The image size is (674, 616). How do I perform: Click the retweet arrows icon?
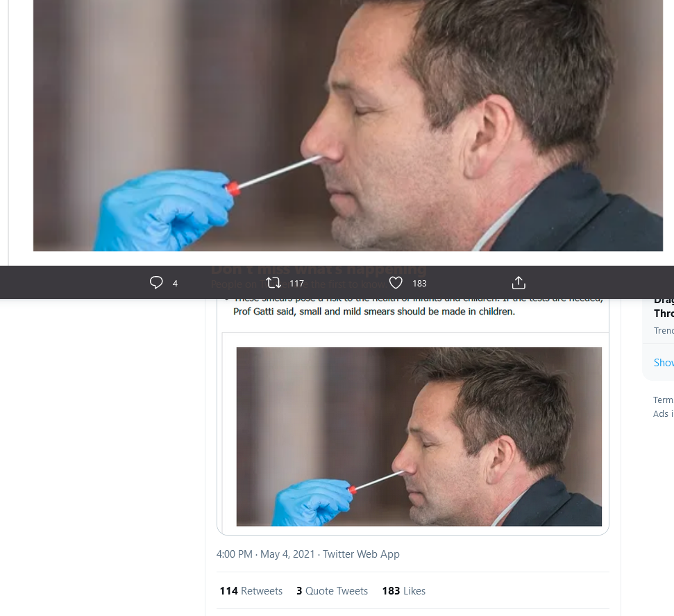pyautogui.click(x=273, y=282)
